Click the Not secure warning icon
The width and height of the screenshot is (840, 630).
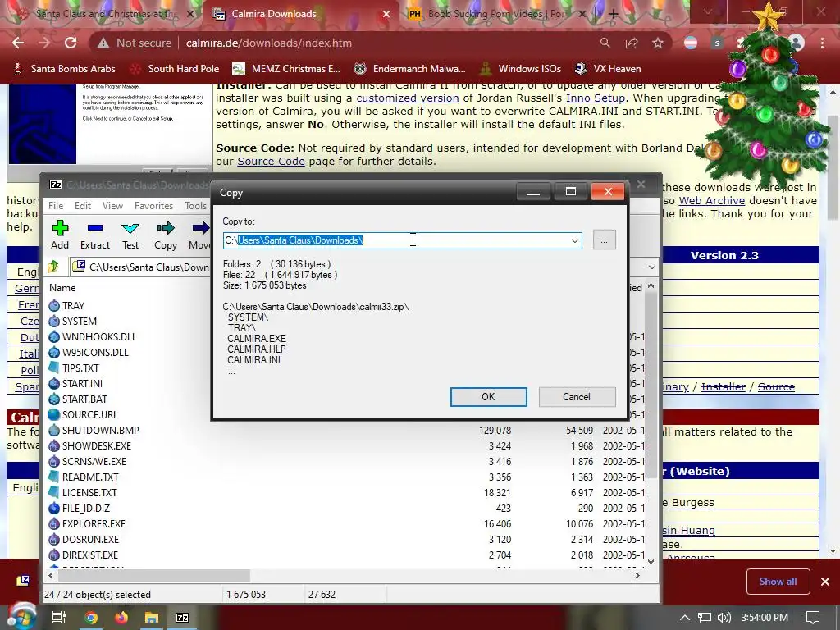[103, 43]
